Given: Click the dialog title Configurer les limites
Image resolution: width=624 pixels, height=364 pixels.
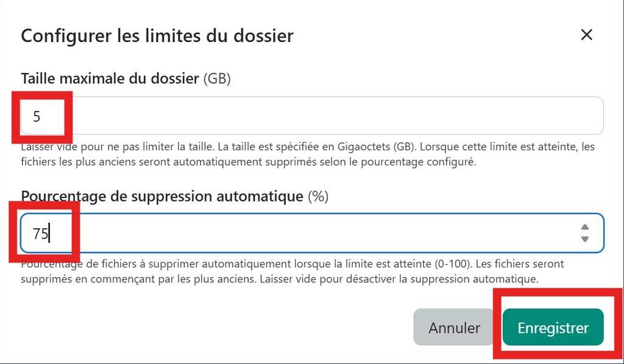Looking at the screenshot, I should (157, 35).
